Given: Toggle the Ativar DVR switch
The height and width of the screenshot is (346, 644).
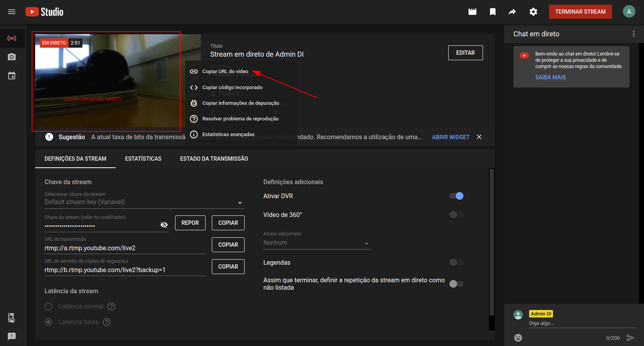Looking at the screenshot, I should pyautogui.click(x=456, y=196).
